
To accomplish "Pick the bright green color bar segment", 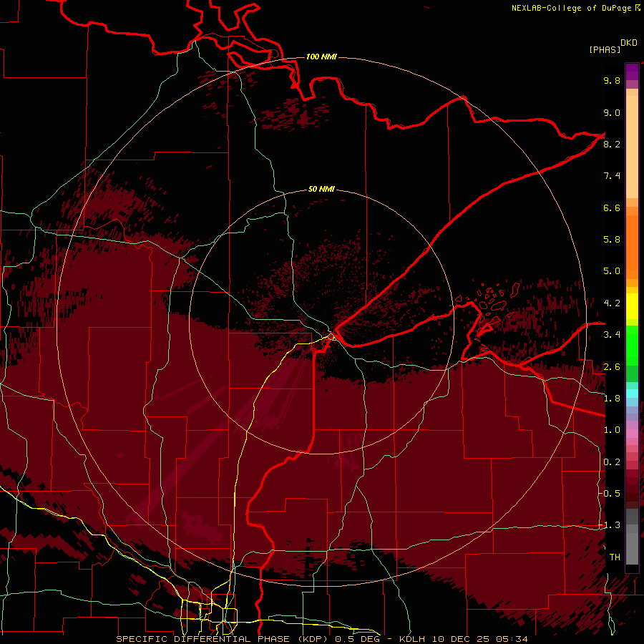I will point(632,346).
